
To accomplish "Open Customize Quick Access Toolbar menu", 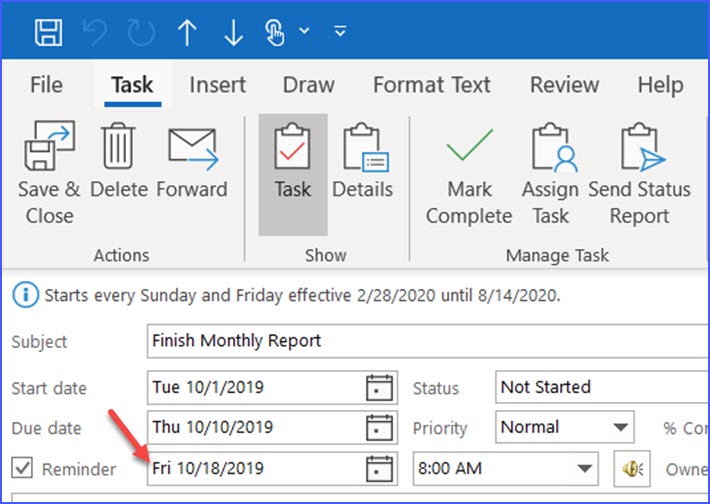I will [x=340, y=31].
